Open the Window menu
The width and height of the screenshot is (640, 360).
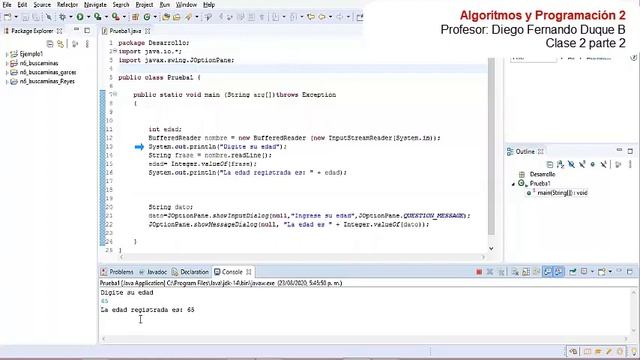[187, 5]
